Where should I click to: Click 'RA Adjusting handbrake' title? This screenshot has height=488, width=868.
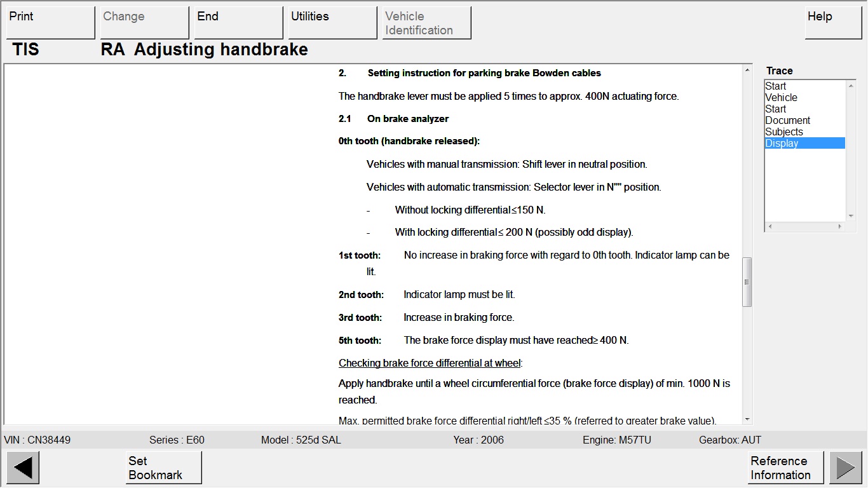point(204,50)
